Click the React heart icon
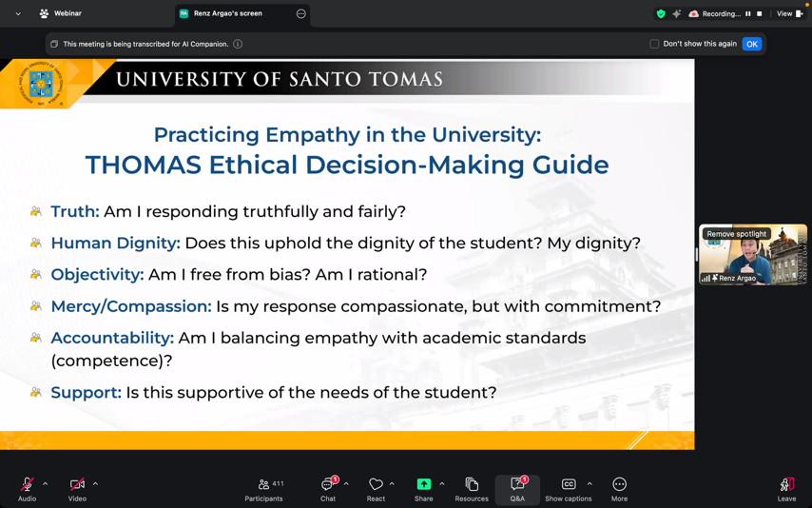 (376, 485)
